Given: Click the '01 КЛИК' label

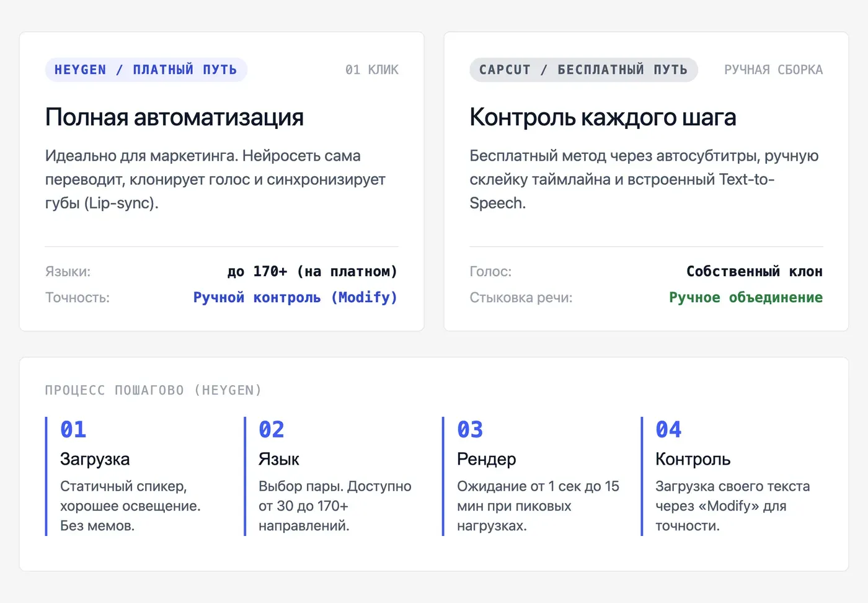Looking at the screenshot, I should tap(372, 69).
